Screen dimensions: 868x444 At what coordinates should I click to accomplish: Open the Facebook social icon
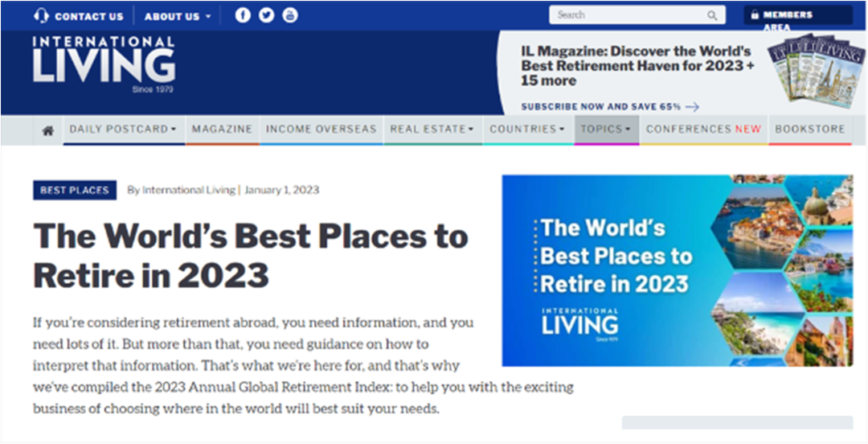point(243,15)
